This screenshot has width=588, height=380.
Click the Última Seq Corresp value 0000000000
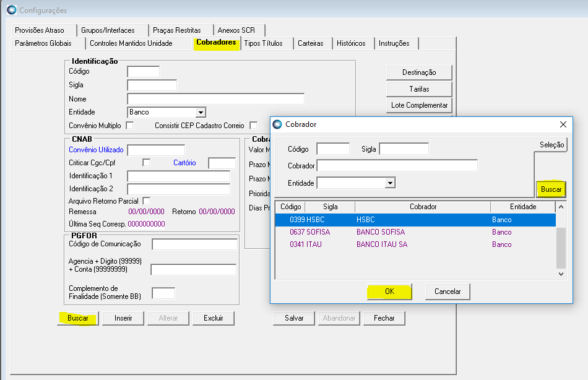click(x=146, y=224)
